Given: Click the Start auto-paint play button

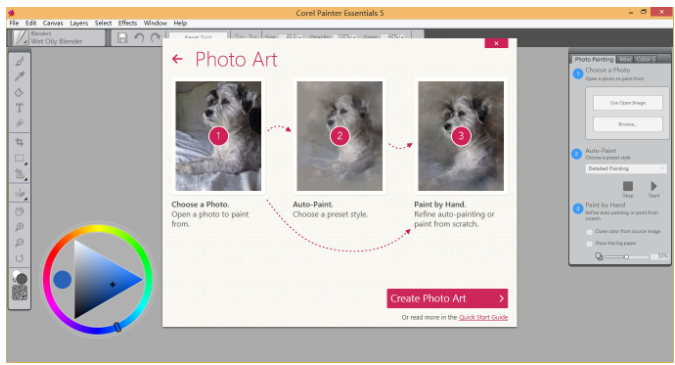Looking at the screenshot, I should (653, 186).
